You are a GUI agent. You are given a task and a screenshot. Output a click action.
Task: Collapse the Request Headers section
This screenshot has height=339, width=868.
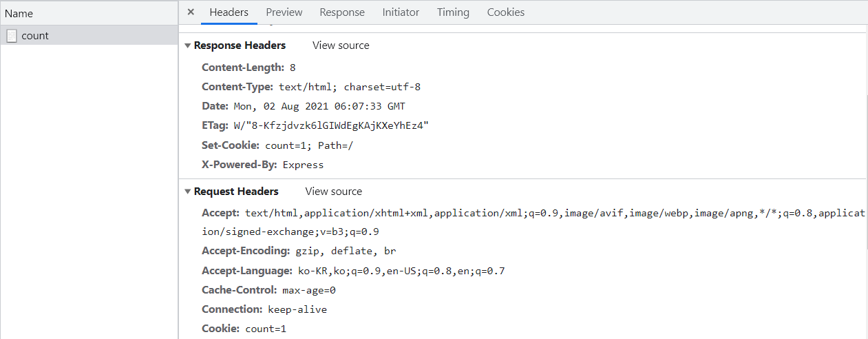coord(188,192)
